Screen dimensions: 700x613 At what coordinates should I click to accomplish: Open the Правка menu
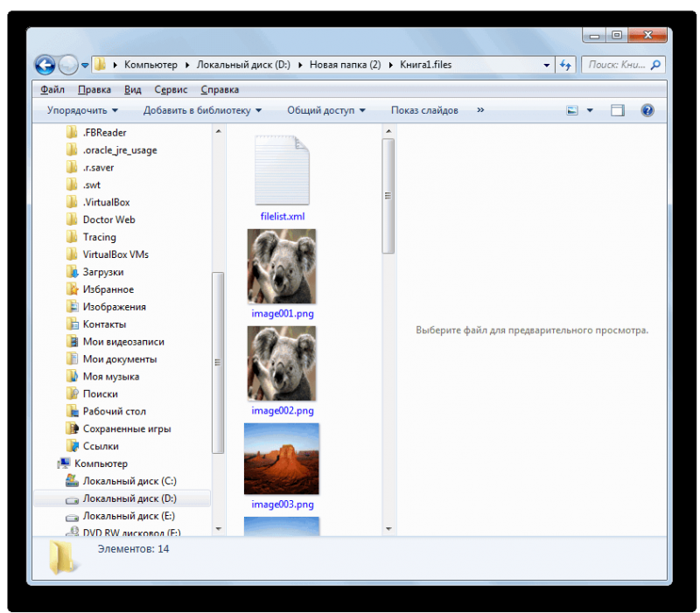click(x=94, y=90)
